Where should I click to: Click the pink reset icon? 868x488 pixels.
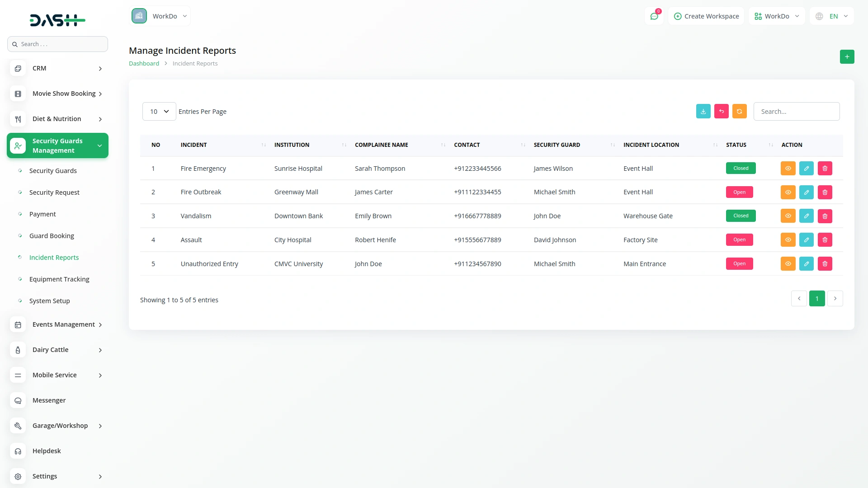[x=721, y=112]
